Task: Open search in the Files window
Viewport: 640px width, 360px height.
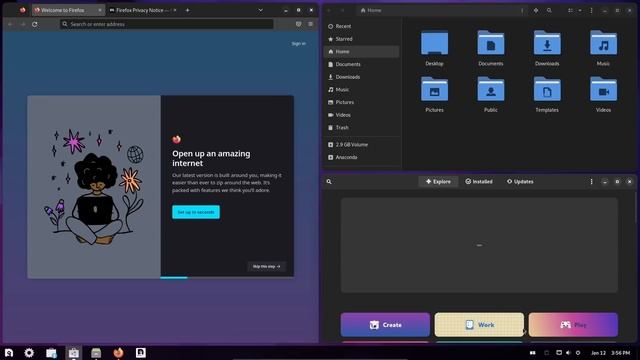Action: tap(549, 10)
